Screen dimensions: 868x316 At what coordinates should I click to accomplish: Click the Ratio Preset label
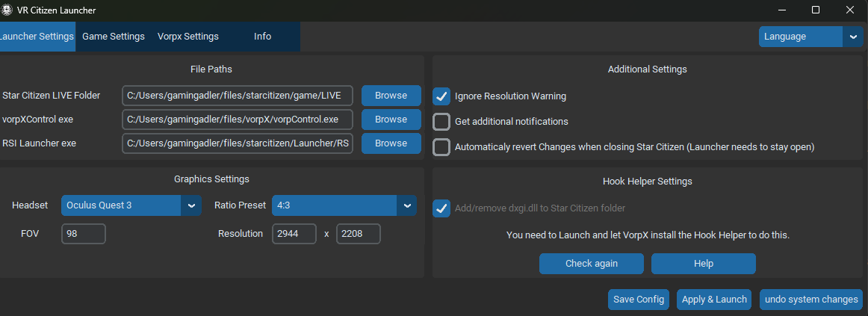point(241,205)
